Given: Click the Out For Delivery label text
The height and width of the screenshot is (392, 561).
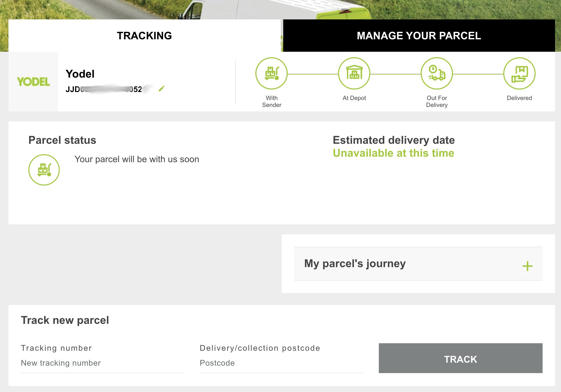Looking at the screenshot, I should pos(437,101).
